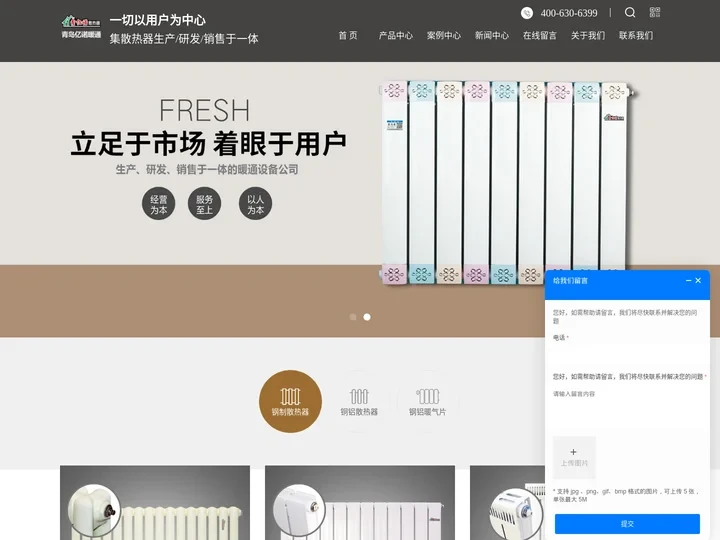Open the middle white panel radiator thumbnail
720x540 pixels.
click(x=360, y=503)
